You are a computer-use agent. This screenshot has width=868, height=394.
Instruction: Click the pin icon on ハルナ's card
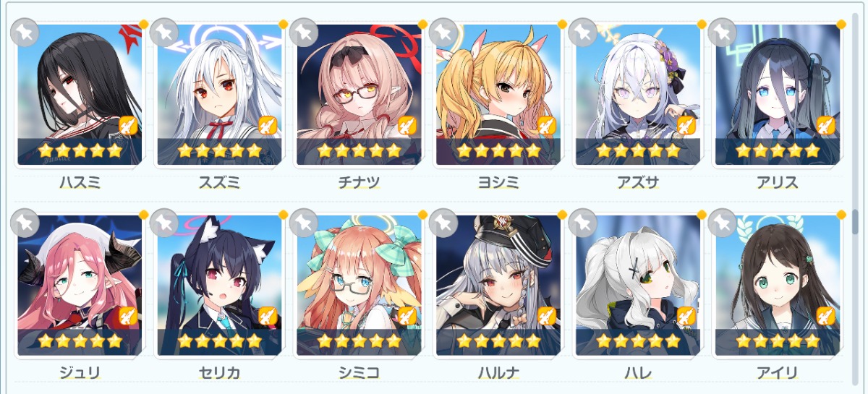pos(443,223)
